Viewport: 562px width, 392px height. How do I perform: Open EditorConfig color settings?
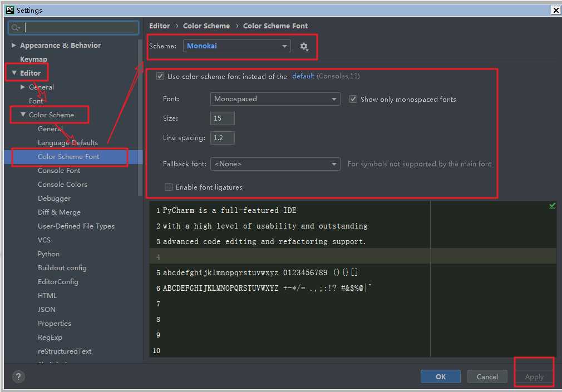pyautogui.click(x=58, y=282)
